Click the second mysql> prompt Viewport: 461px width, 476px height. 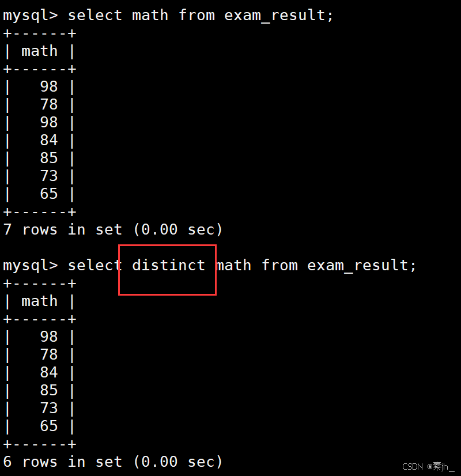click(x=31, y=266)
